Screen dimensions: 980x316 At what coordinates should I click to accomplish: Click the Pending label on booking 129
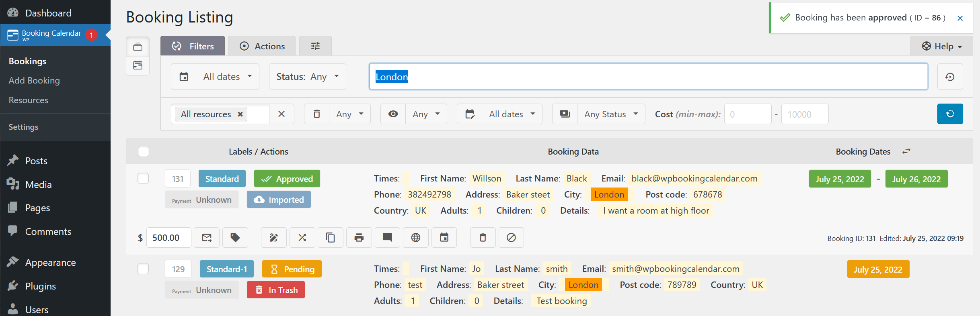coord(292,269)
